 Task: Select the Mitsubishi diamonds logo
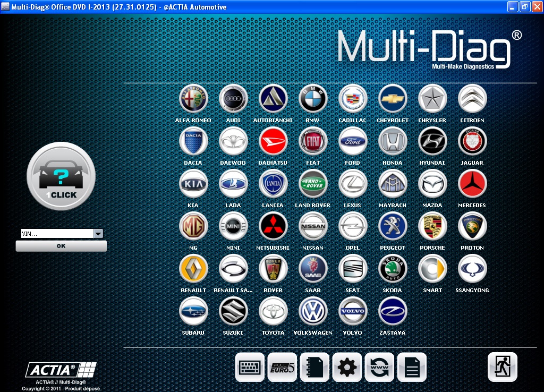tap(273, 226)
